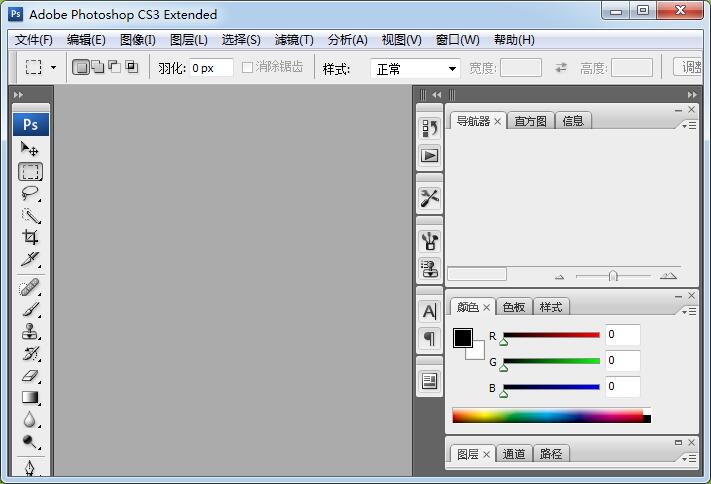711x484 pixels.
Task: Select the Move tool
Action: click(x=30, y=149)
